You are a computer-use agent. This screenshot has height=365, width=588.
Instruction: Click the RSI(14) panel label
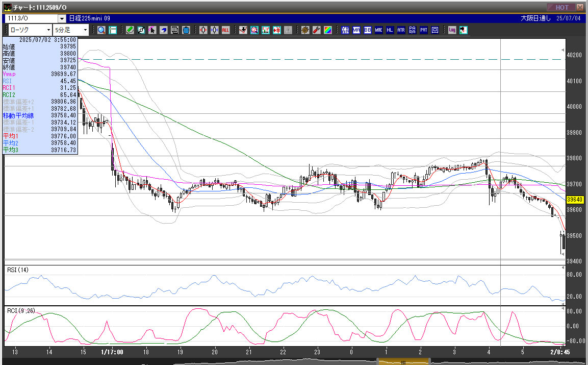pos(18,270)
